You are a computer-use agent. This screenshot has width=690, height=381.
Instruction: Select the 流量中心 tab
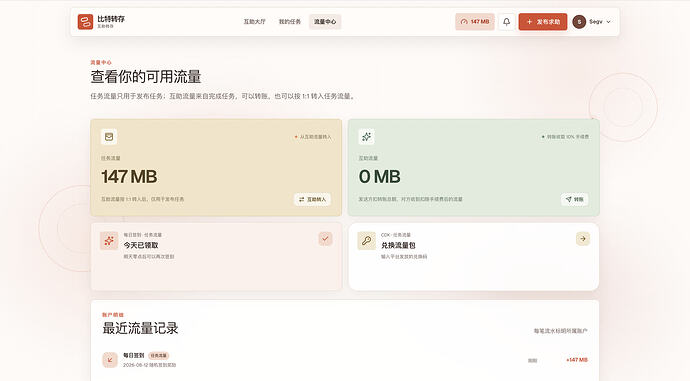click(x=325, y=22)
